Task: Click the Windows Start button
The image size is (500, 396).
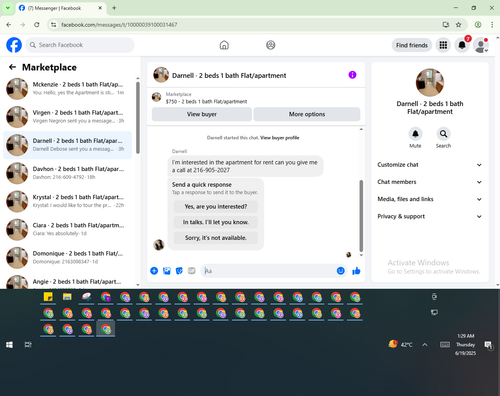Action: 9,345
